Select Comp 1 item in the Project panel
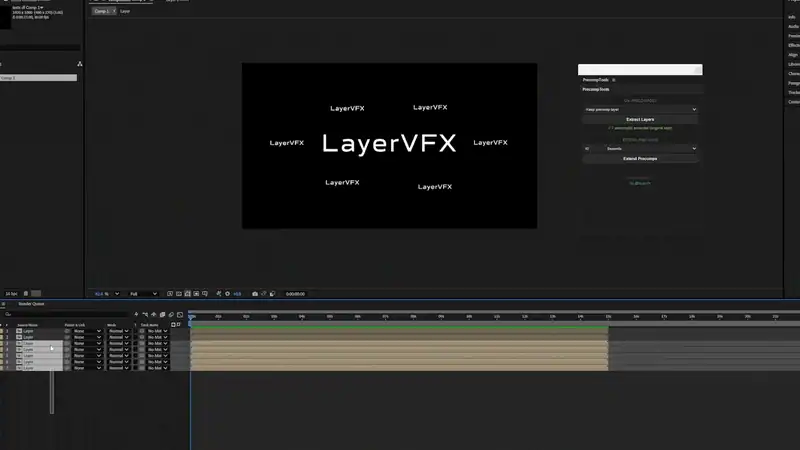The height and width of the screenshot is (450, 800). point(38,78)
